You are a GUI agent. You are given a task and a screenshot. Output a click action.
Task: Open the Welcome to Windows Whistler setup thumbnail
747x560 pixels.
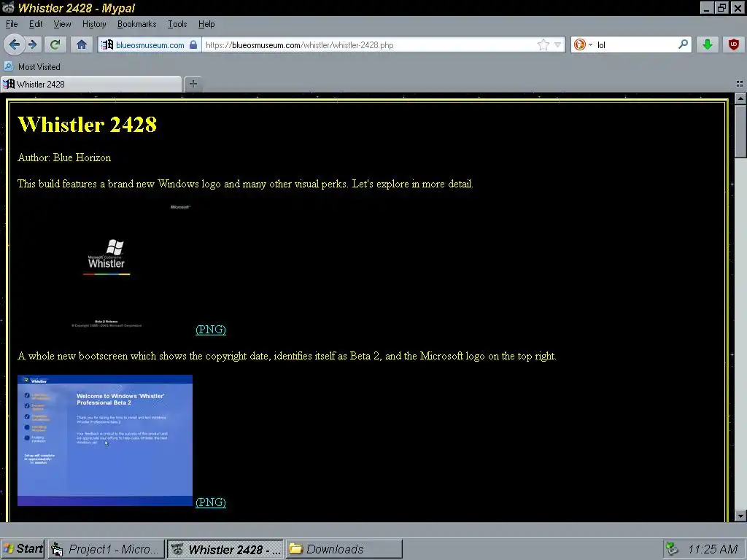coord(105,440)
